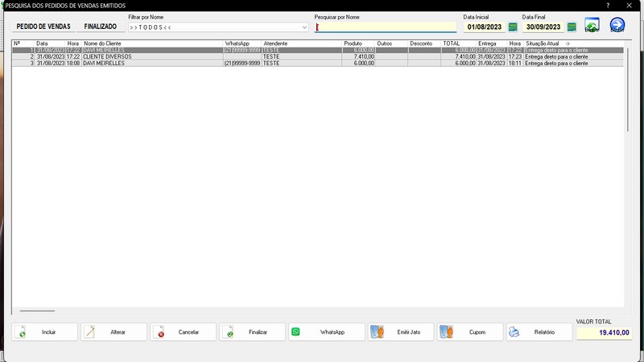
Task: Click the PEDIDO DE VENDAS button
Action: pos(43,27)
